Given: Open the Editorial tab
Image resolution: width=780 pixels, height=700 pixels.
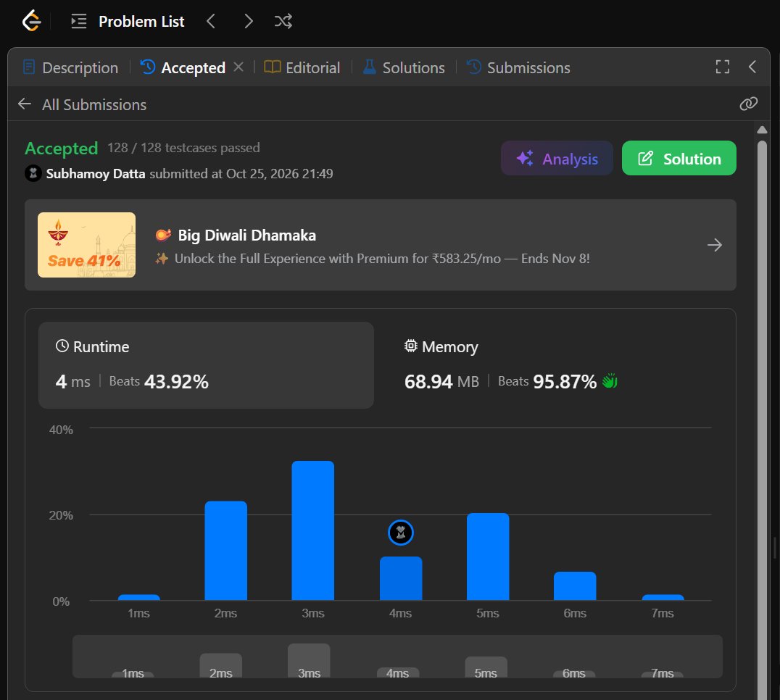Looking at the screenshot, I should point(302,67).
